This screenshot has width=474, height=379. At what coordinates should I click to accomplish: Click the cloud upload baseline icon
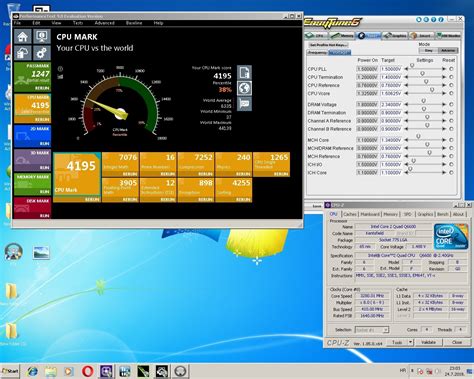[23, 53]
